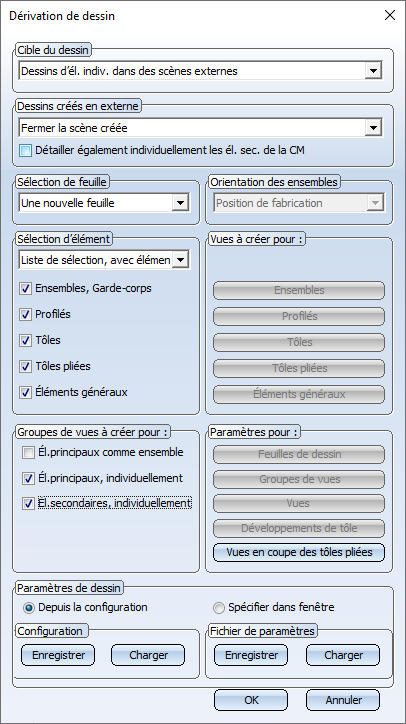Uncheck Éléments généraux checkbox
This screenshot has height=724, width=406.
click(x=25, y=392)
